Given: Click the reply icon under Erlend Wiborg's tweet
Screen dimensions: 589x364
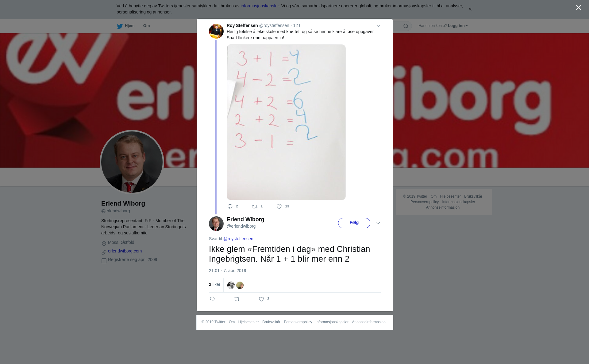Looking at the screenshot, I should 212,299.
